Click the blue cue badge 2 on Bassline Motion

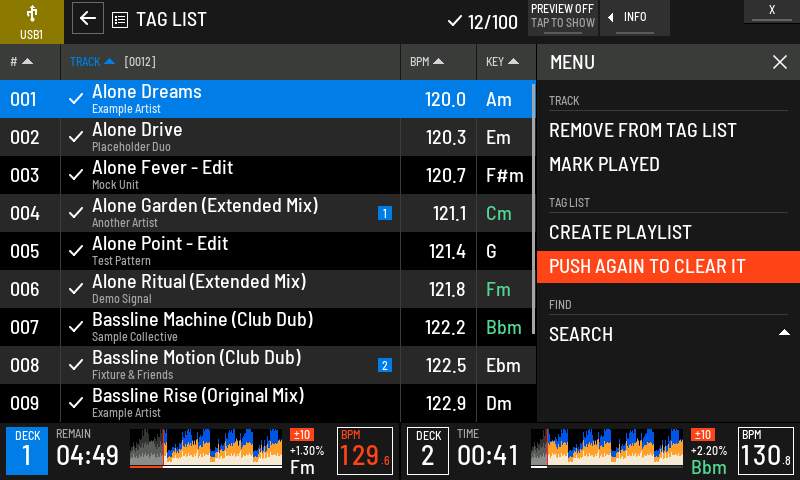(385, 365)
